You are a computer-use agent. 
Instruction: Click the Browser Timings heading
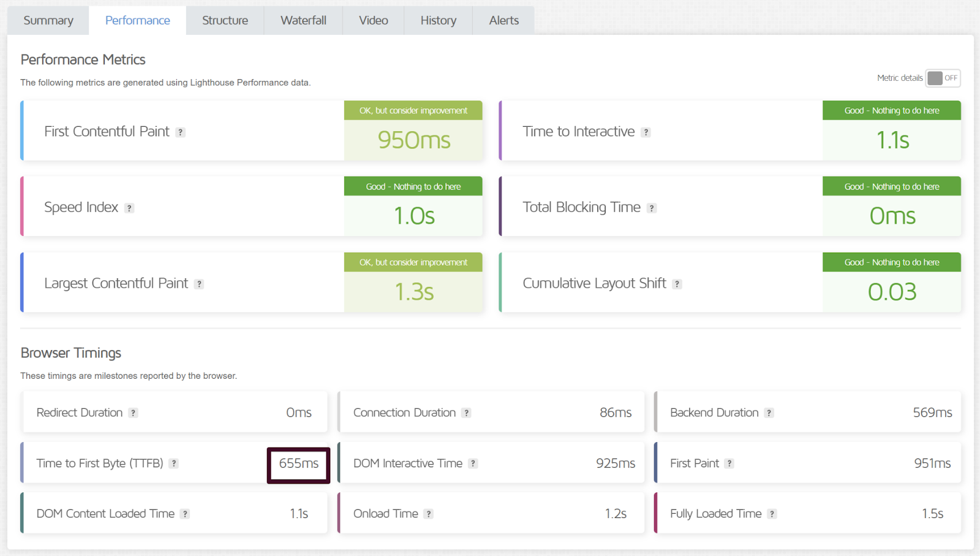tap(71, 353)
